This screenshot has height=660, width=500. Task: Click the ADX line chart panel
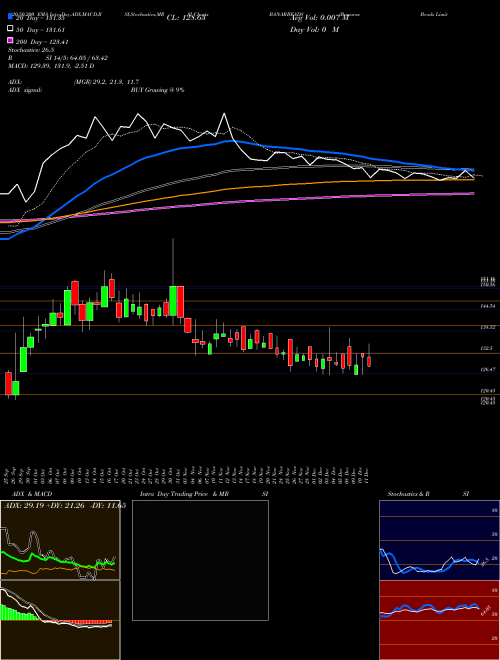pyautogui.click(x=60, y=540)
